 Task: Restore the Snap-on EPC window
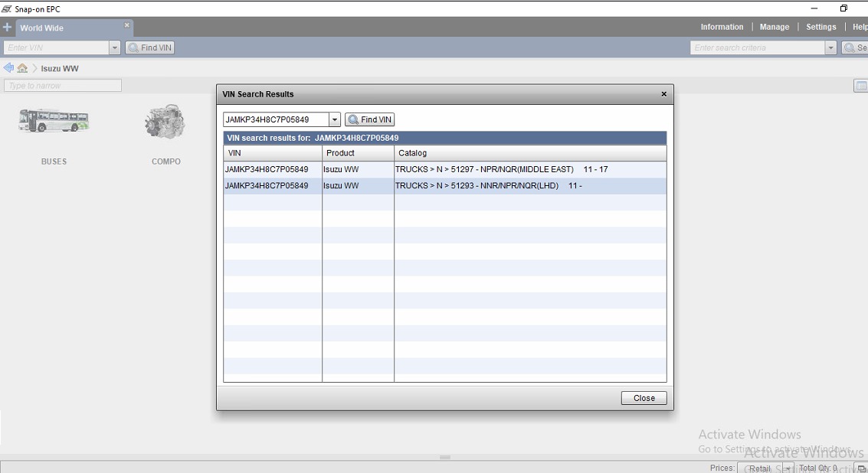click(x=843, y=8)
